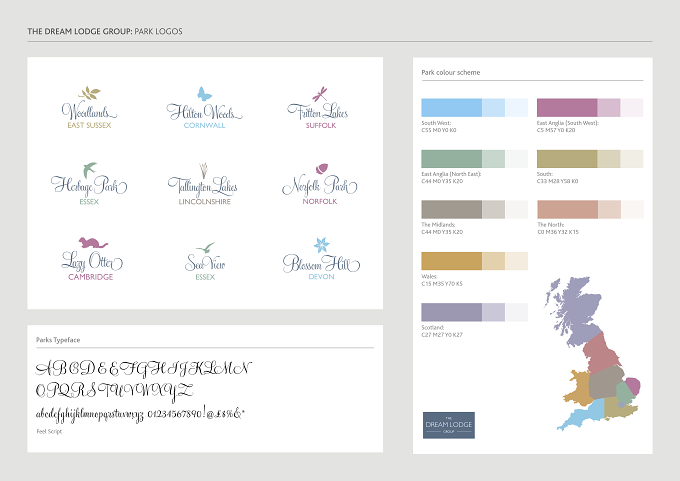Click the Fritton Lakes script wordmark
Image resolution: width=680 pixels, height=481 pixels.
coord(317,111)
